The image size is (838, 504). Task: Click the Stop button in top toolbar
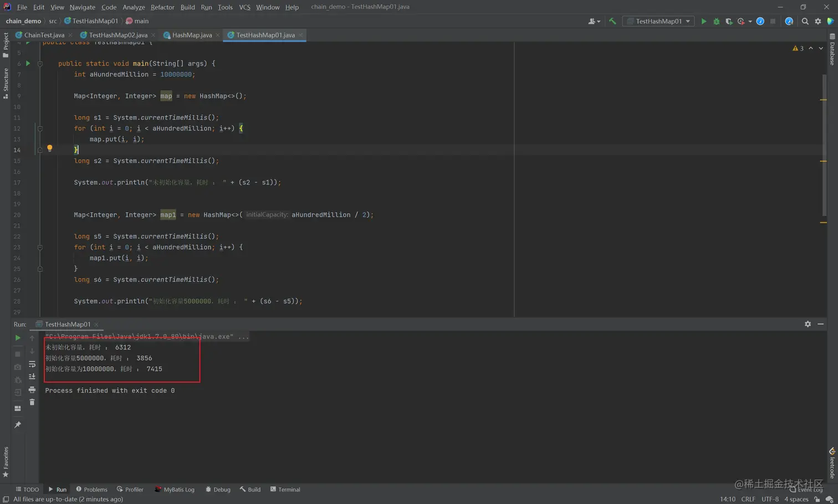point(773,21)
